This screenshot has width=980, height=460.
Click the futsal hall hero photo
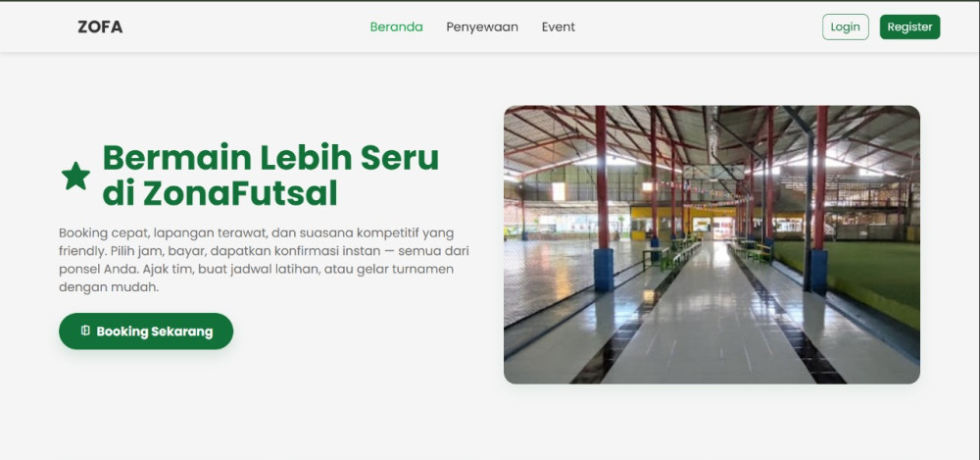click(711, 244)
